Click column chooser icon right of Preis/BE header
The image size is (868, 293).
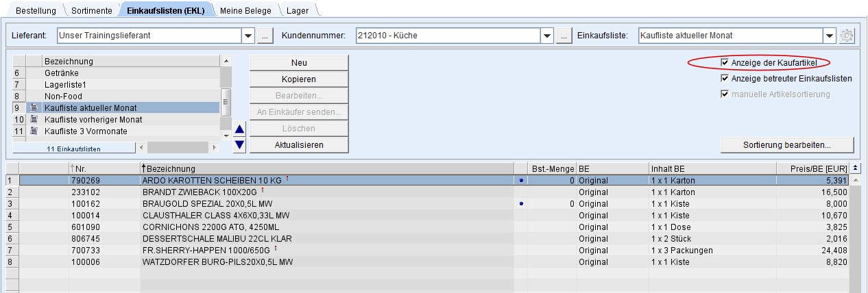pos(855,168)
